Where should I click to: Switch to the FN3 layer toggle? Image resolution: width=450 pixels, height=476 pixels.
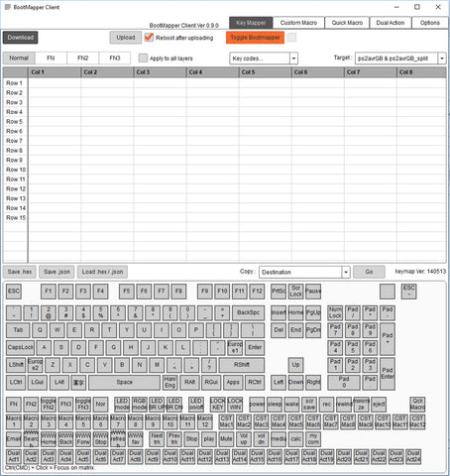(115, 58)
